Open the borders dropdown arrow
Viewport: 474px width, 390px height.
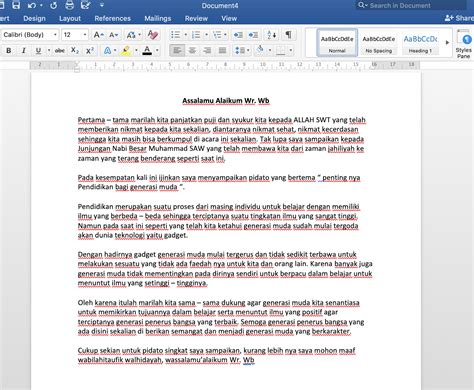pos(291,51)
